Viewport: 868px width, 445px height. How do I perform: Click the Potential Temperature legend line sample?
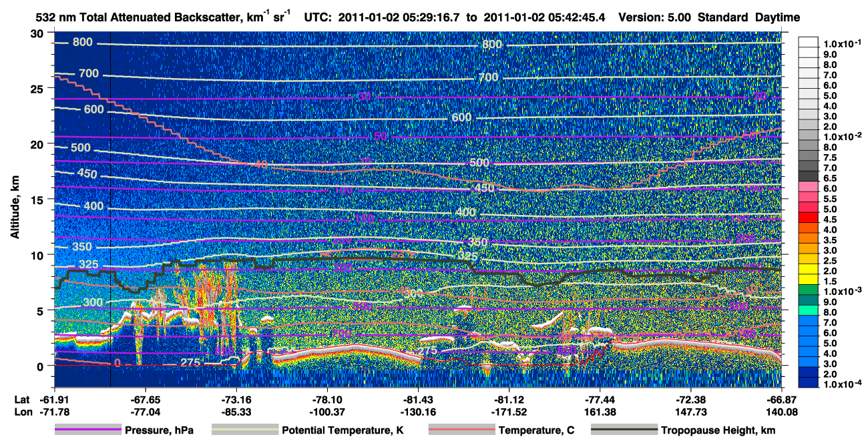(244, 430)
